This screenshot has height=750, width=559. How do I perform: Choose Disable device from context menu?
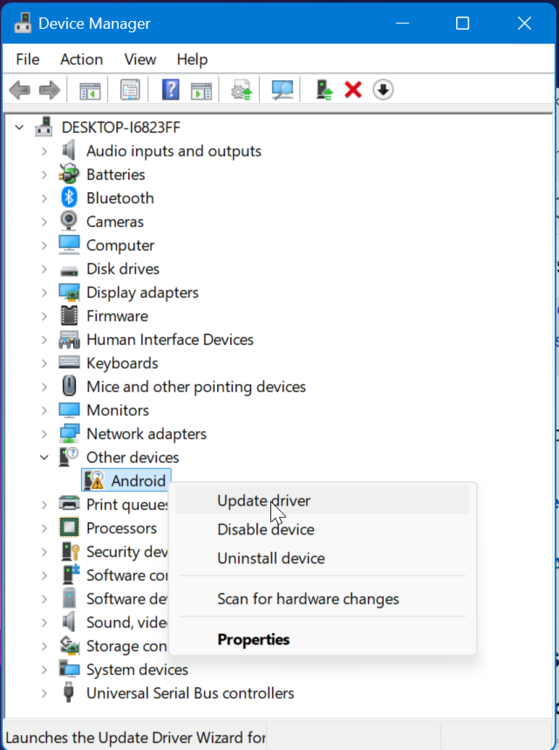pos(322,529)
